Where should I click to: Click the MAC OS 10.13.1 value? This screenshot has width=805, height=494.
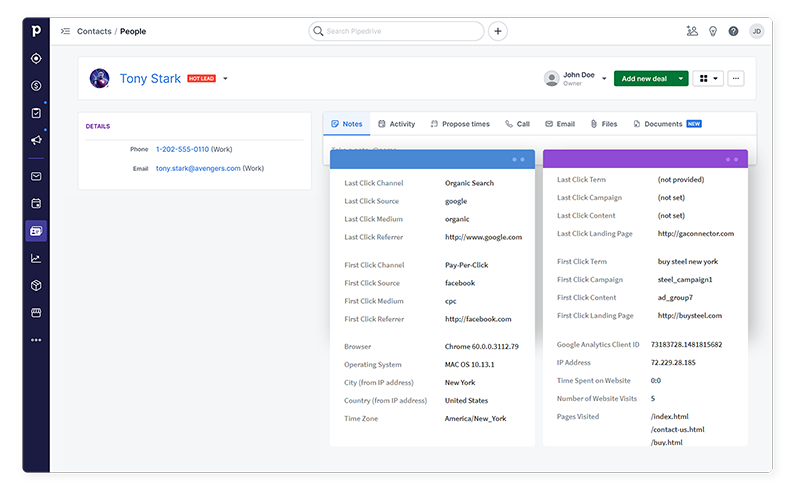[x=469, y=365]
